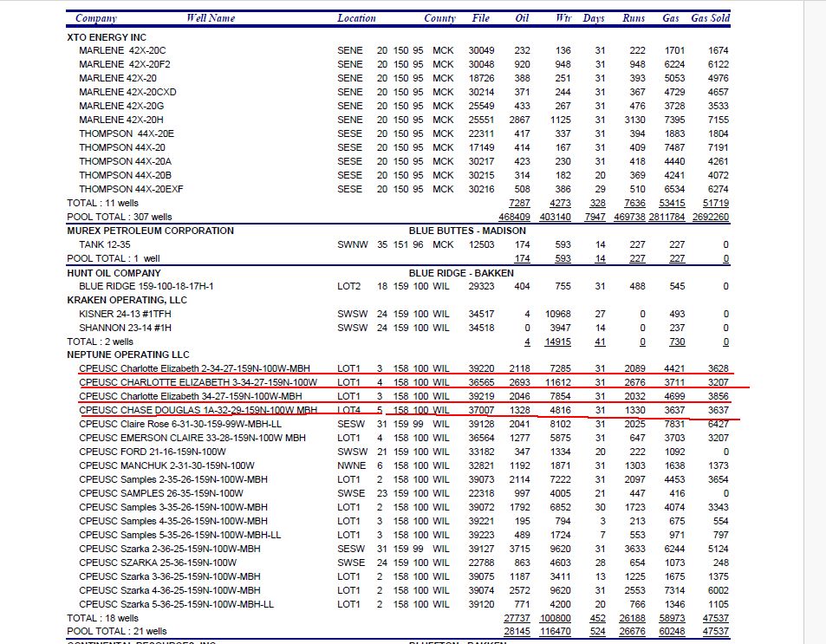Click the County column header
Screen dimensions: 826x644
click(439, 18)
